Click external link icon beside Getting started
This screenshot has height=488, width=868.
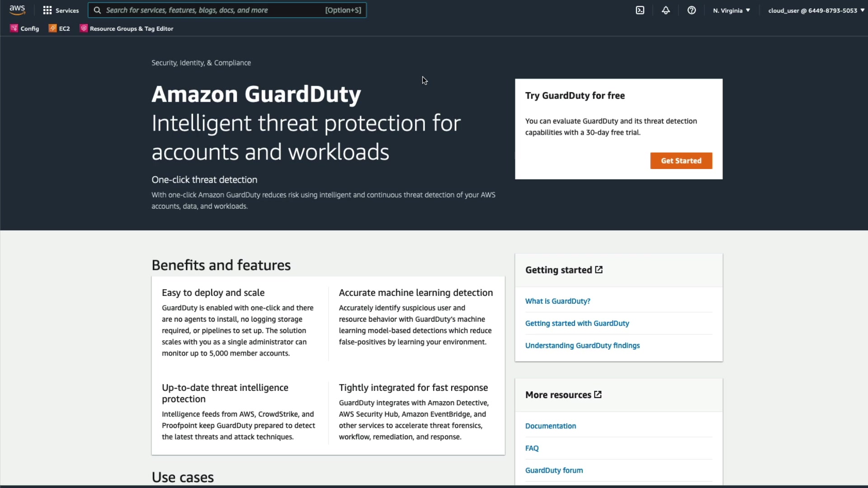599,270
